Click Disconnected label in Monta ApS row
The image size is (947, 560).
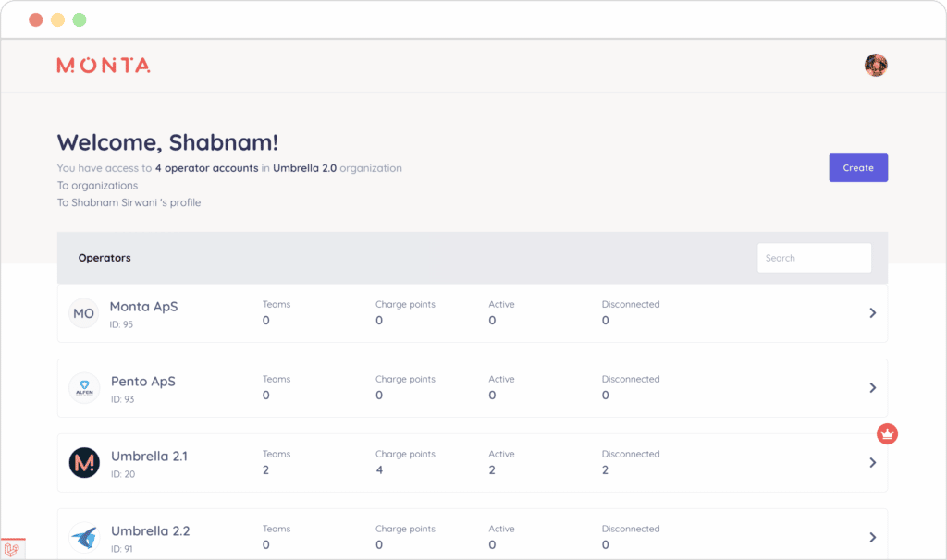point(631,304)
